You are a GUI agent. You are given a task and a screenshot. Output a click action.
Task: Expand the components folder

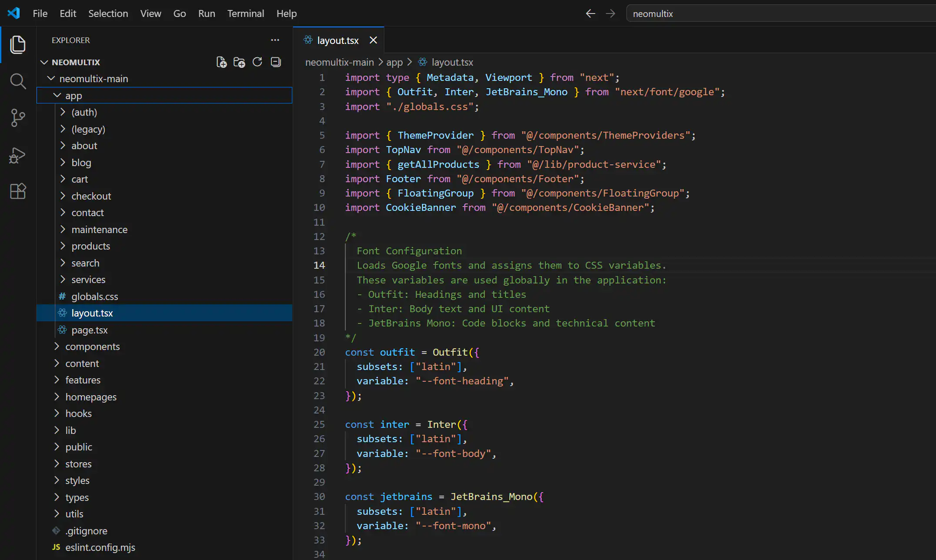pos(57,347)
